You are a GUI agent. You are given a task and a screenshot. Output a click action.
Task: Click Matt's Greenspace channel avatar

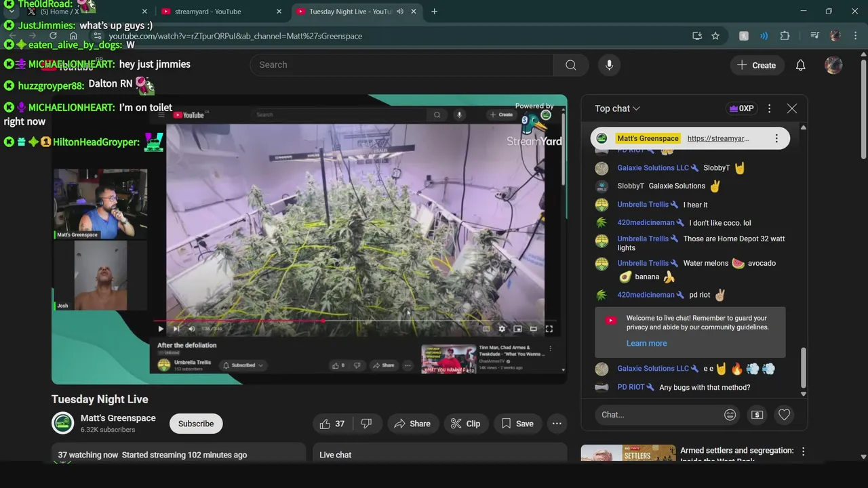[63, 423]
